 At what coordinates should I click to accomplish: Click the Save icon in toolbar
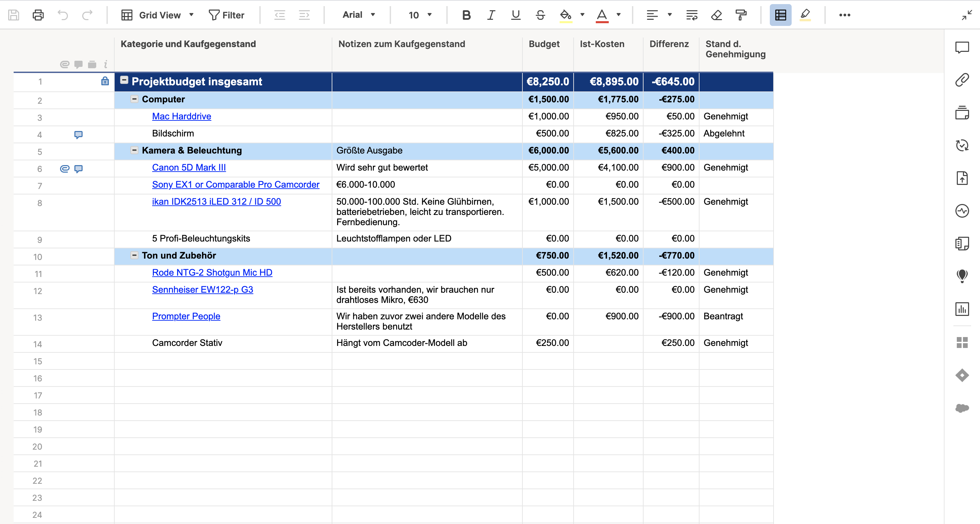14,15
